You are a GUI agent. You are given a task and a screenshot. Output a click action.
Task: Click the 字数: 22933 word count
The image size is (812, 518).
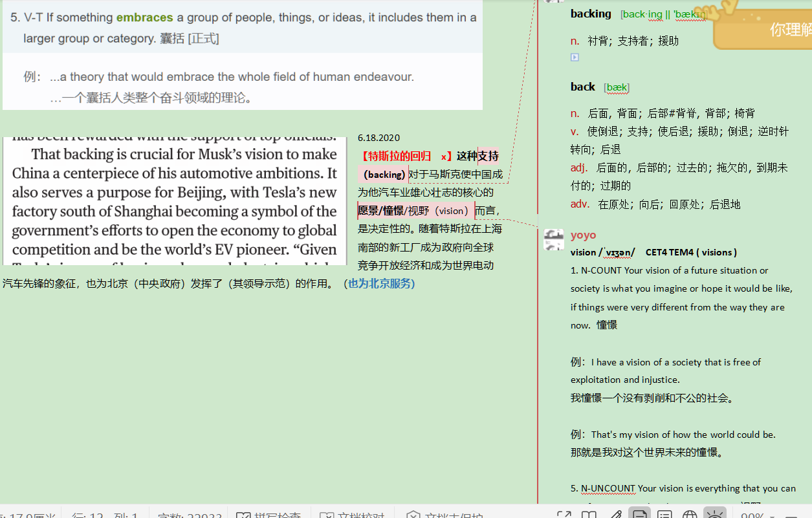click(x=190, y=515)
